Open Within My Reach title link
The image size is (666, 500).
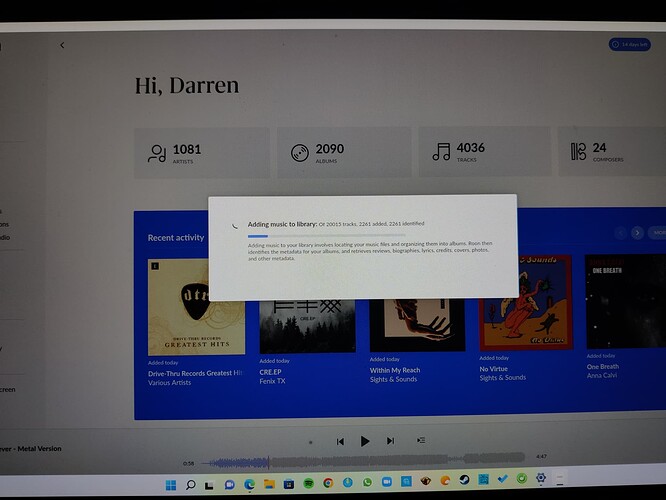click(x=395, y=370)
